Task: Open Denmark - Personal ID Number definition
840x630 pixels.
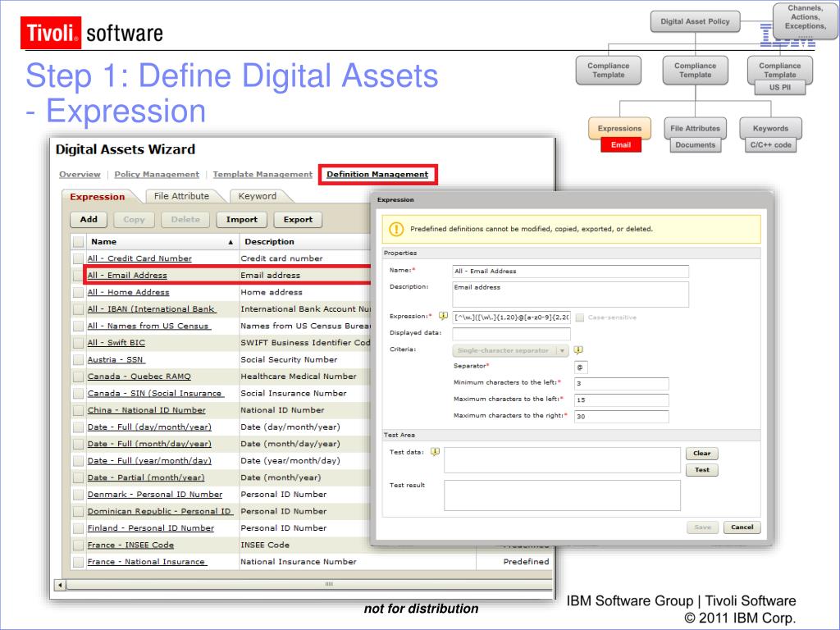Action: point(155,495)
